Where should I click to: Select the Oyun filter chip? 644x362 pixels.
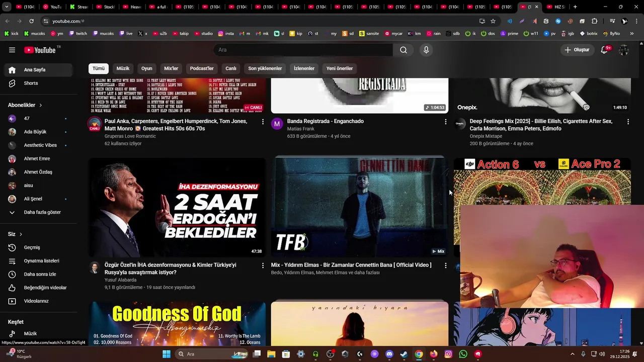146,68
